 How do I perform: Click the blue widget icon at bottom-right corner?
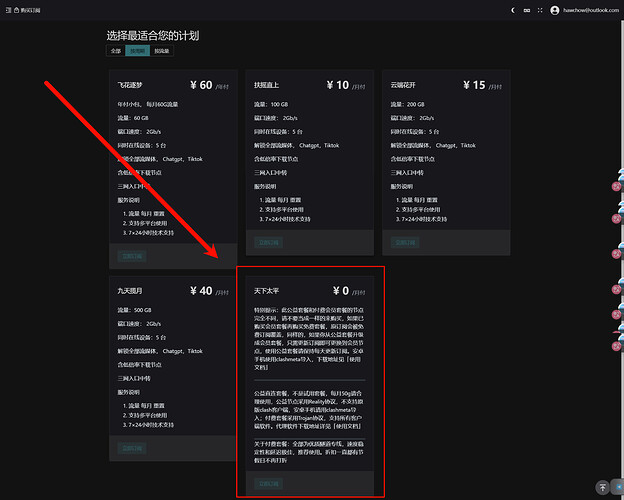[x=618, y=487]
